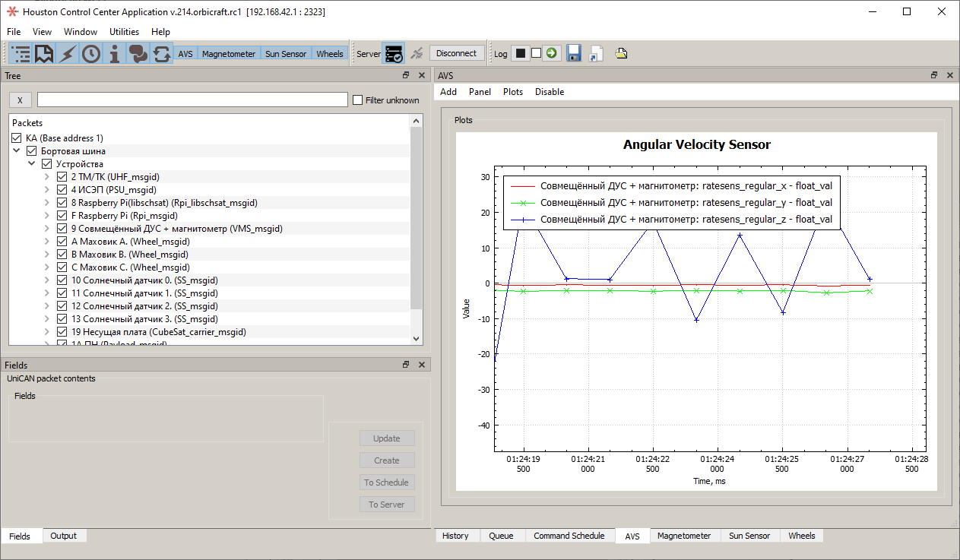Click the Update button in Fields panel

(387, 438)
